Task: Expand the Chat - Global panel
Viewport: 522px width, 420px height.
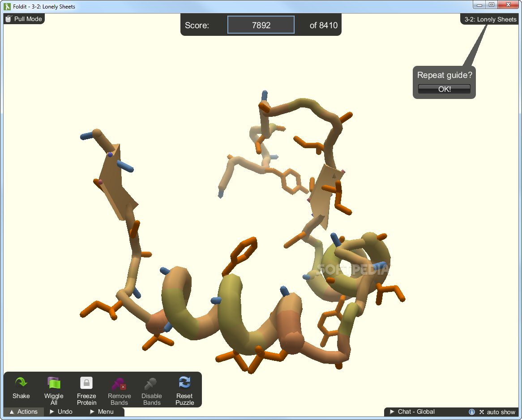Action: pos(412,411)
